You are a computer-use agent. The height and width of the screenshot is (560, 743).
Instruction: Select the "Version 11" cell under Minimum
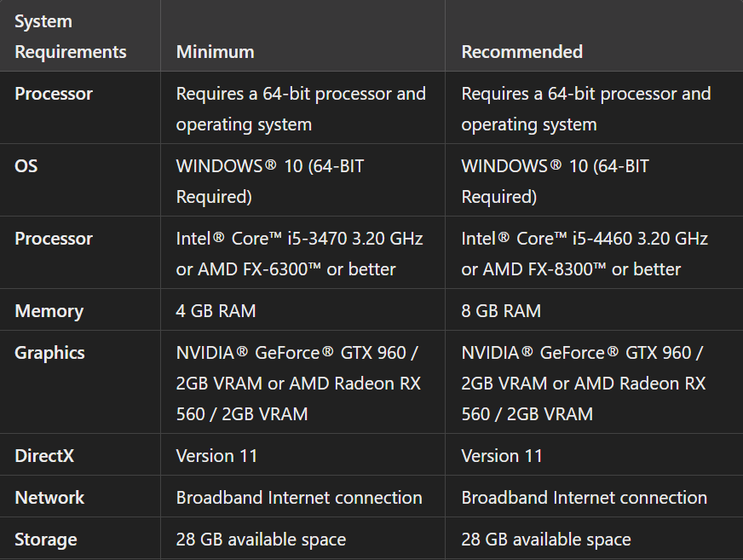[216, 456]
